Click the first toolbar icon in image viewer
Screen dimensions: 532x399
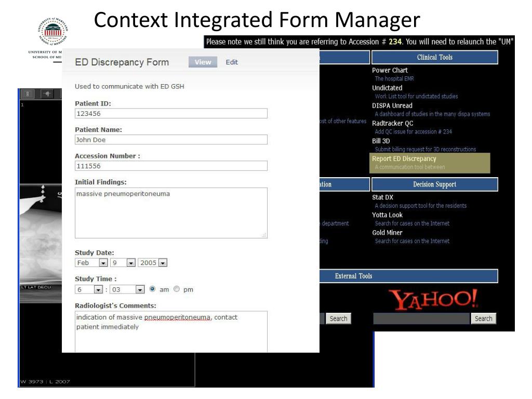28,94
